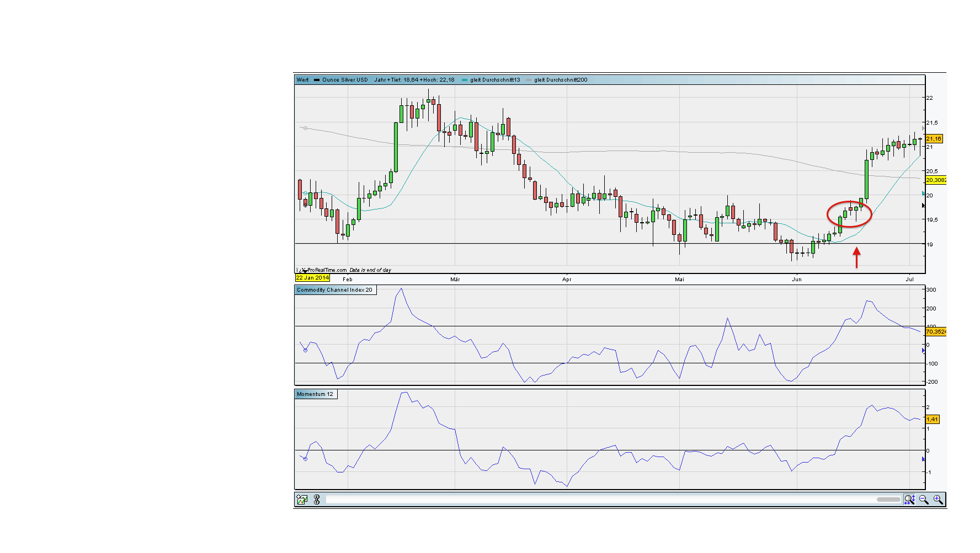
Task: Click the yellow '70,3524' CCI value tag
Action: [x=936, y=332]
